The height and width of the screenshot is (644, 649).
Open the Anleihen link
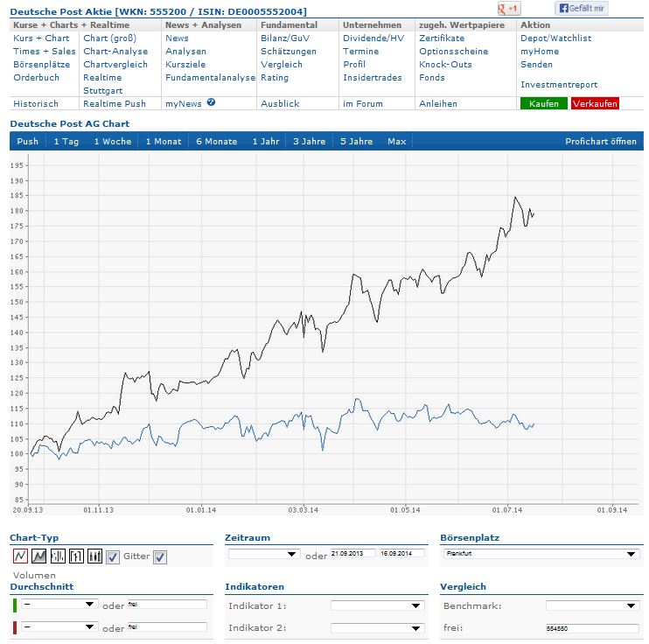[x=438, y=103]
